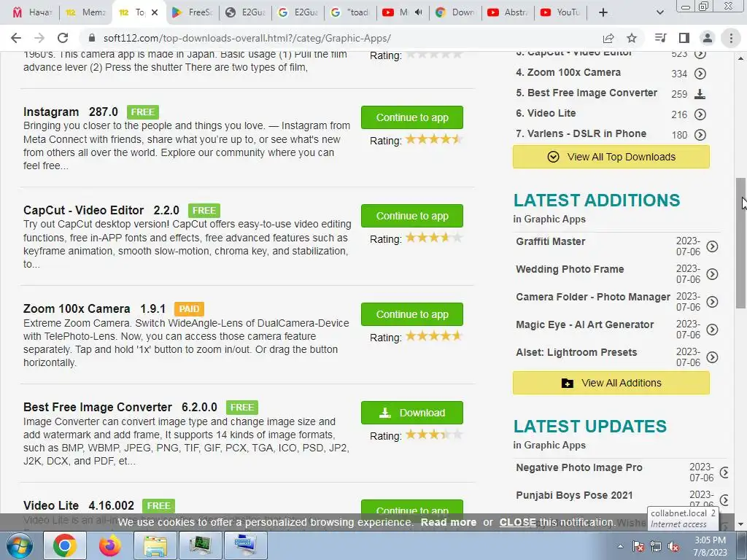Click the FREE badge next to Instagram

point(143,112)
